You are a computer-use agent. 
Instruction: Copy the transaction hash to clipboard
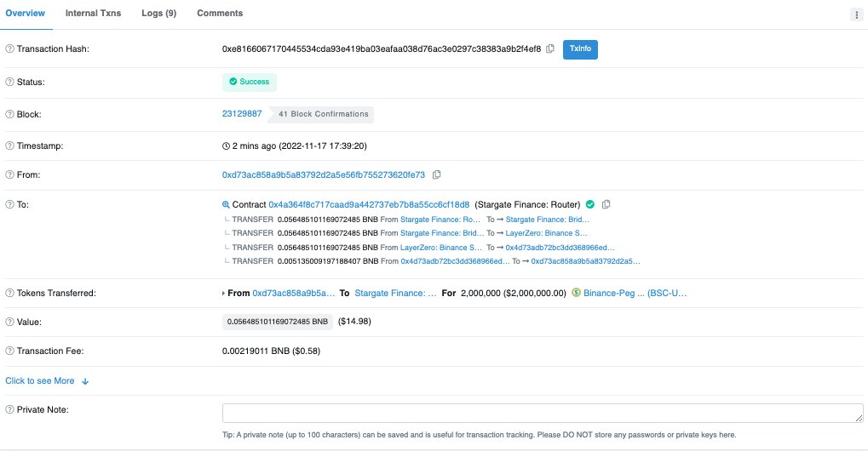point(549,49)
